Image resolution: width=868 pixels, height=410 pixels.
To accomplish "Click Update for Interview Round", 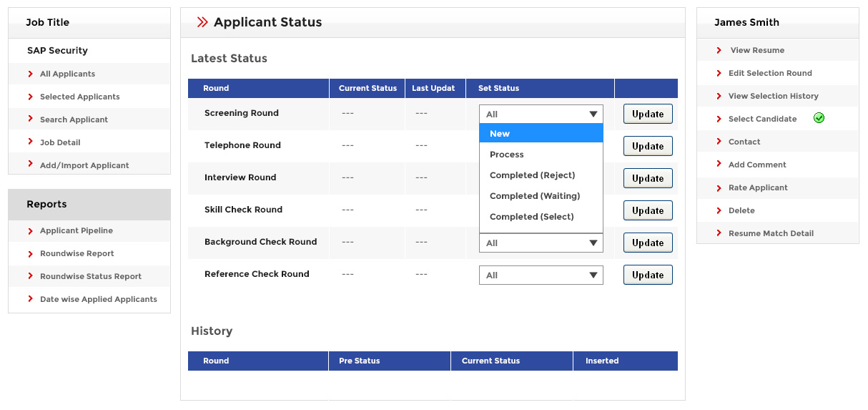I will point(648,178).
